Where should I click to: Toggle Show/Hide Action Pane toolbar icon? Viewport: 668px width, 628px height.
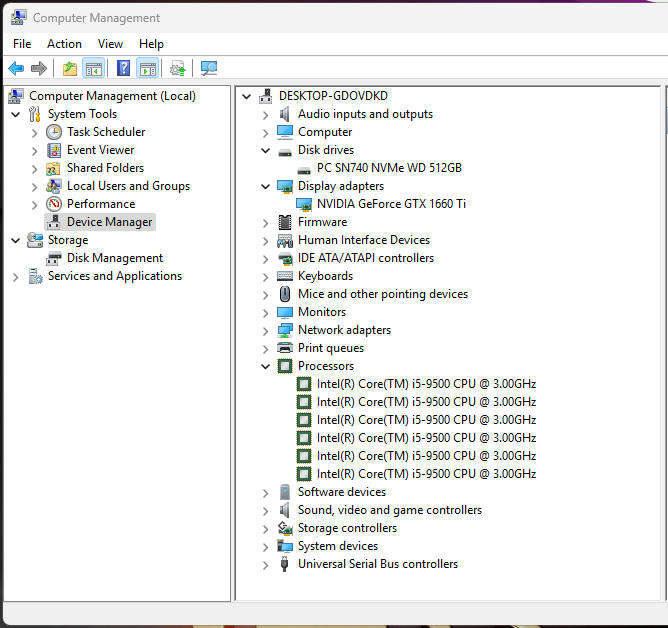pos(148,68)
